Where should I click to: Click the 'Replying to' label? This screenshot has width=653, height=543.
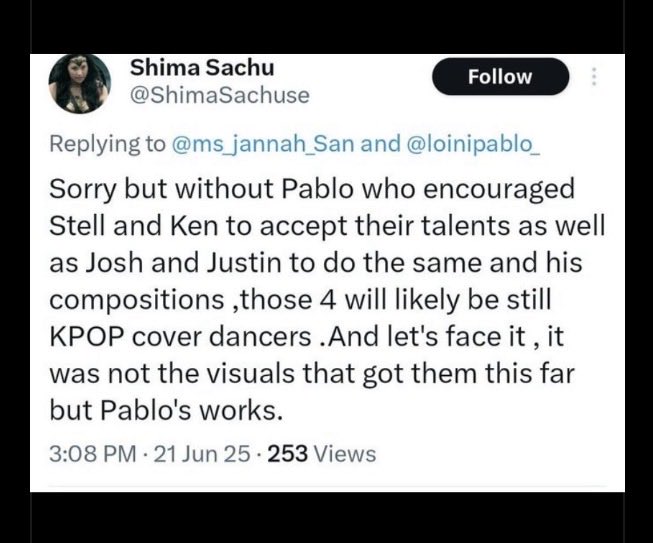pyautogui.click(x=107, y=144)
